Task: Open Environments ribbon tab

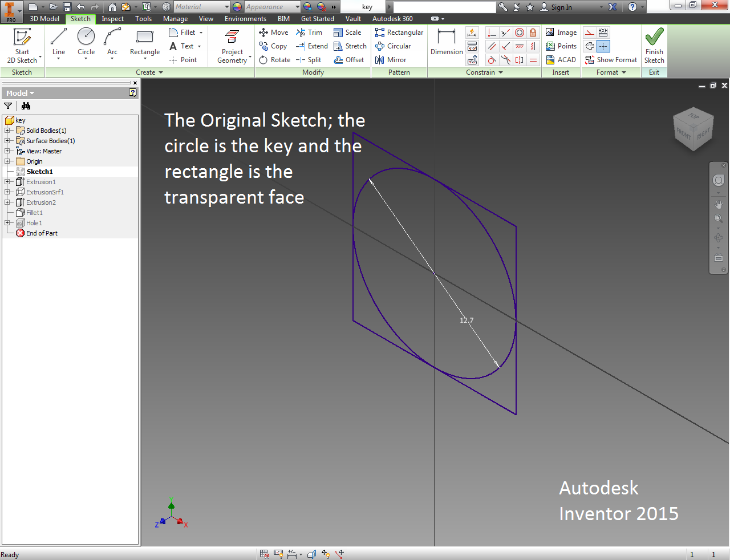Action: click(x=245, y=19)
